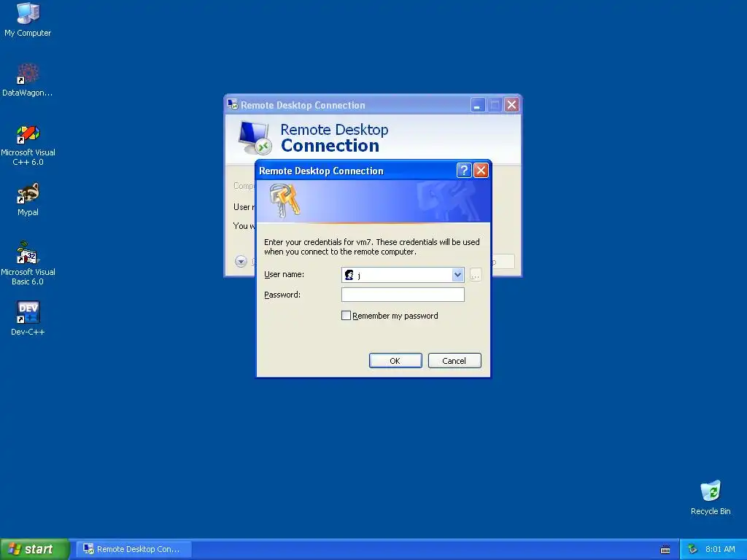Click the 8:01 AM clock

point(720,549)
